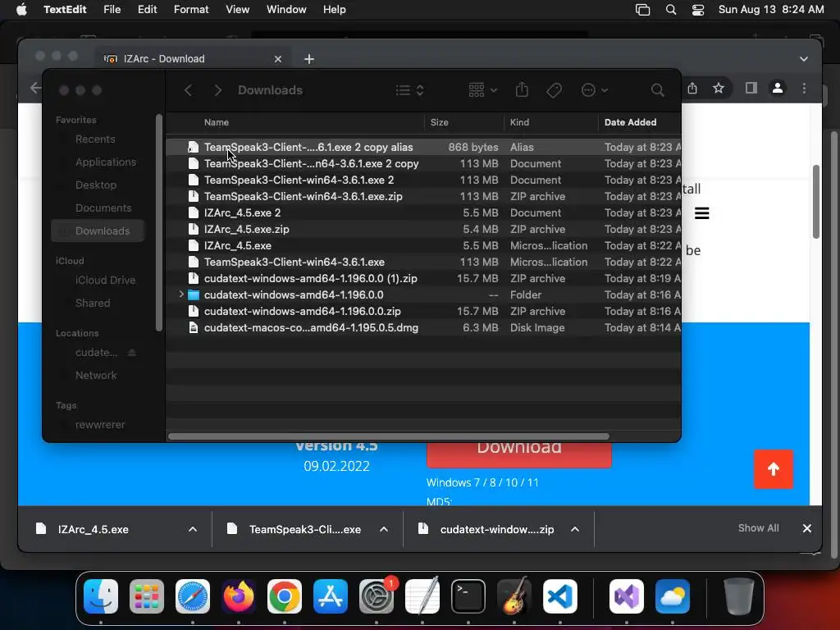Go back in Finder window

pos(188,90)
